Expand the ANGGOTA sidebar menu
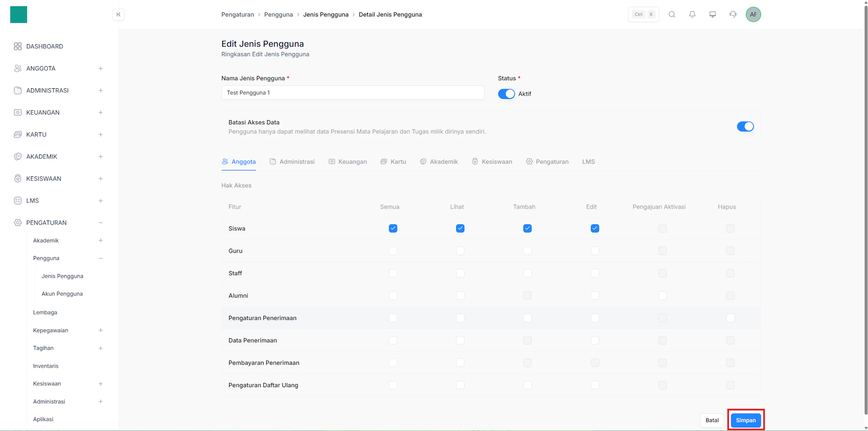Screen dimensions: 868x431 (x=100, y=68)
